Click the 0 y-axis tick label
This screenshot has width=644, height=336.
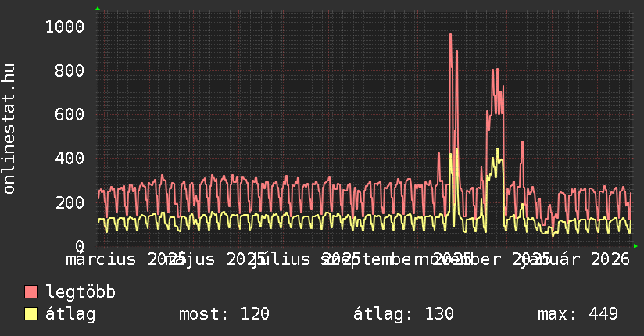point(79,245)
